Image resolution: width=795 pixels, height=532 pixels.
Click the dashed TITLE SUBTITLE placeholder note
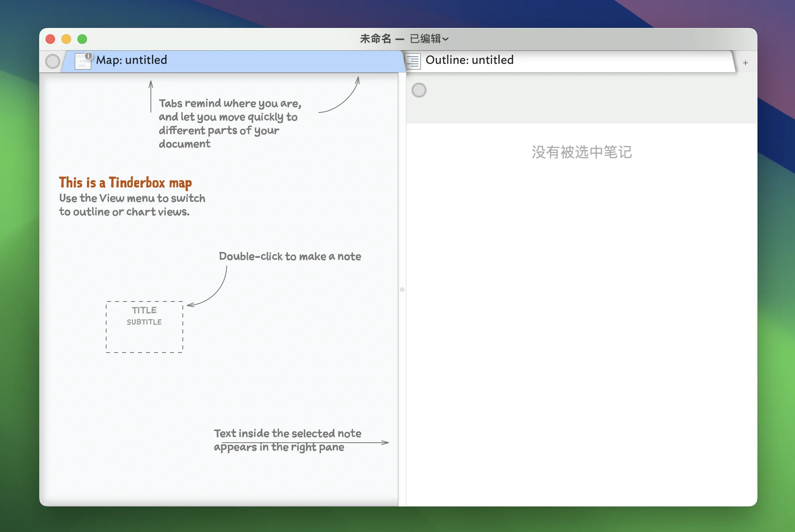point(144,327)
